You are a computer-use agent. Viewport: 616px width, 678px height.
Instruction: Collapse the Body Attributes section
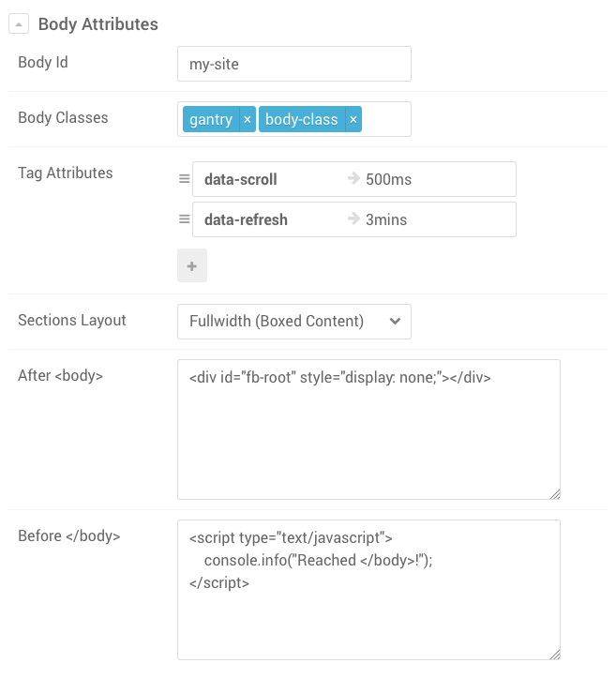pos(20,24)
